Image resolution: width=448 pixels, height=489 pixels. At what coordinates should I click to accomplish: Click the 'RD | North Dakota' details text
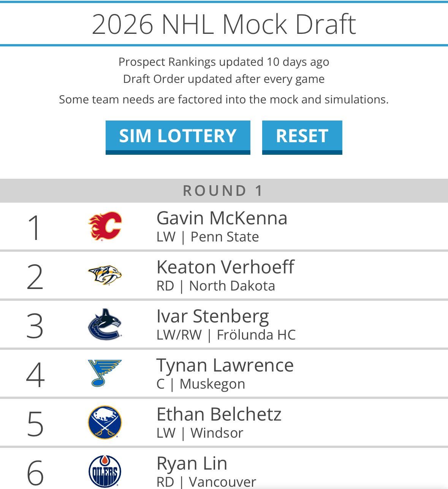coord(215,286)
